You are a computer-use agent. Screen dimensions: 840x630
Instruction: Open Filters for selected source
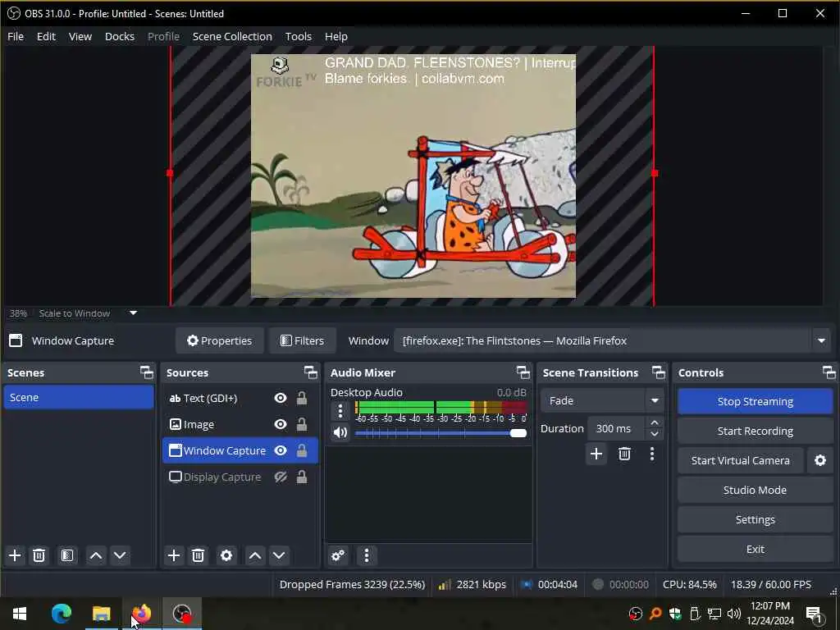302,340
